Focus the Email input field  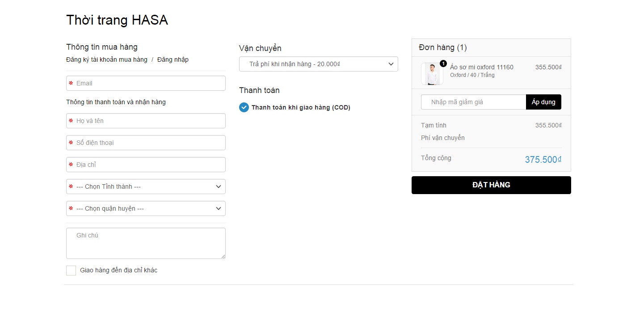[x=146, y=83]
